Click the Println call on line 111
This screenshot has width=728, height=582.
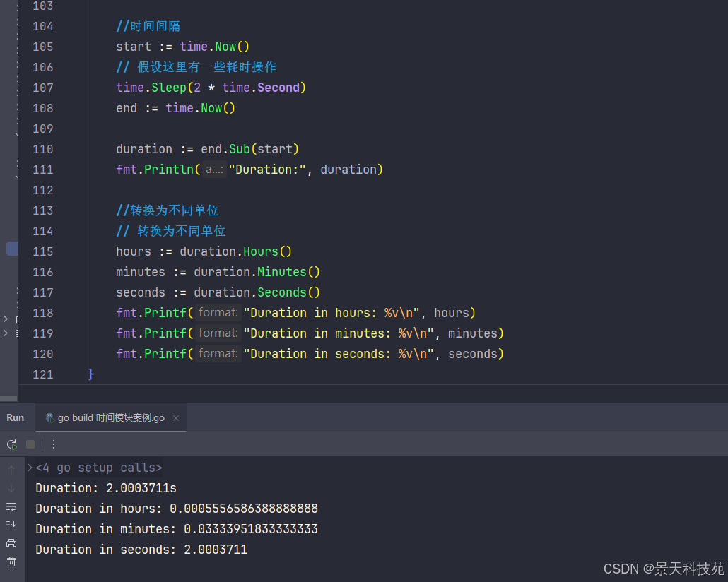[169, 170]
